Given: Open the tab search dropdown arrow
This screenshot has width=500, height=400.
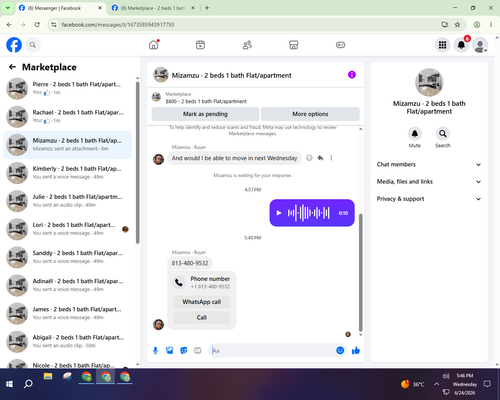Looking at the screenshot, I should 7,8.
